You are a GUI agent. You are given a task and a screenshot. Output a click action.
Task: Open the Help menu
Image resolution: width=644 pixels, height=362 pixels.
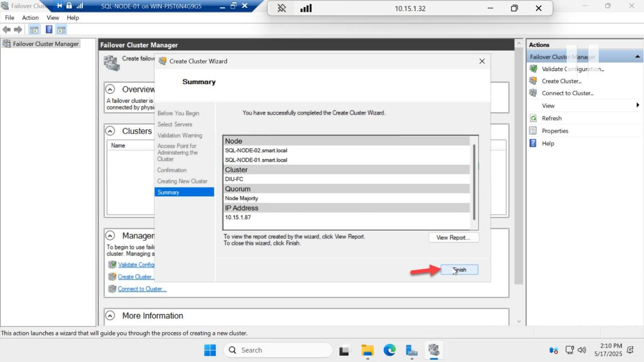click(73, 18)
